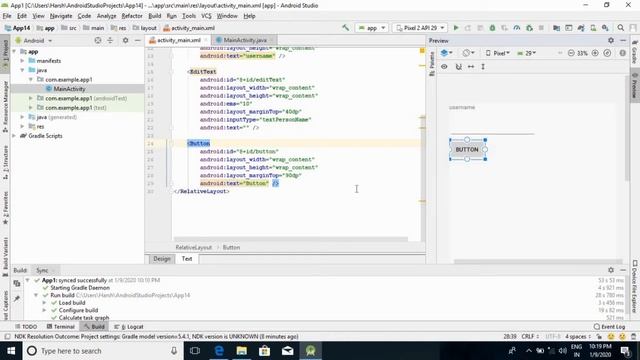Switch to MainActivity.java tab
This screenshot has height=360, width=640.
(x=245, y=40)
